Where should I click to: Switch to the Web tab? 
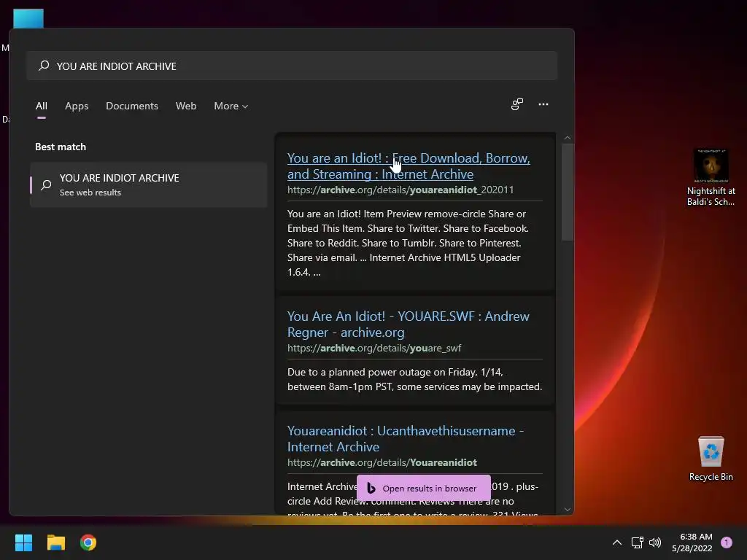(186, 106)
